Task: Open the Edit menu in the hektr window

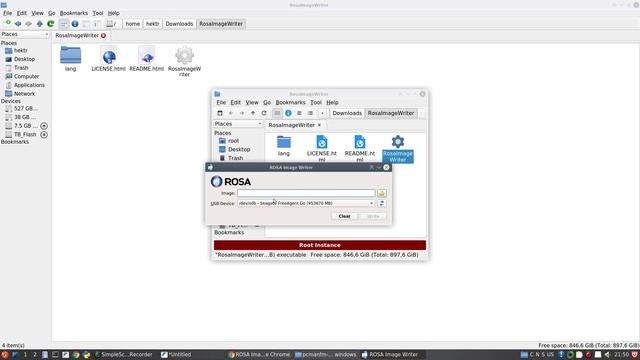Action: (22, 13)
